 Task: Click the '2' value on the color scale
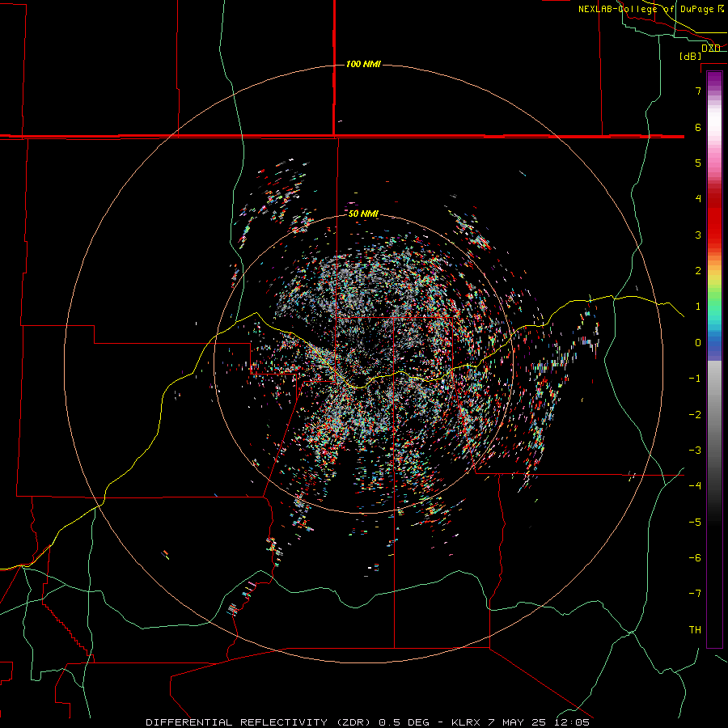(698, 271)
